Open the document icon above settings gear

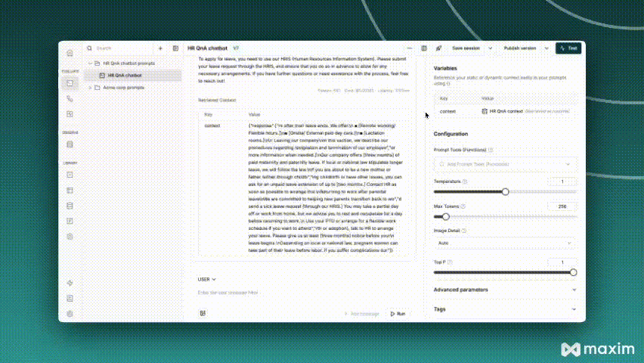(x=70, y=298)
